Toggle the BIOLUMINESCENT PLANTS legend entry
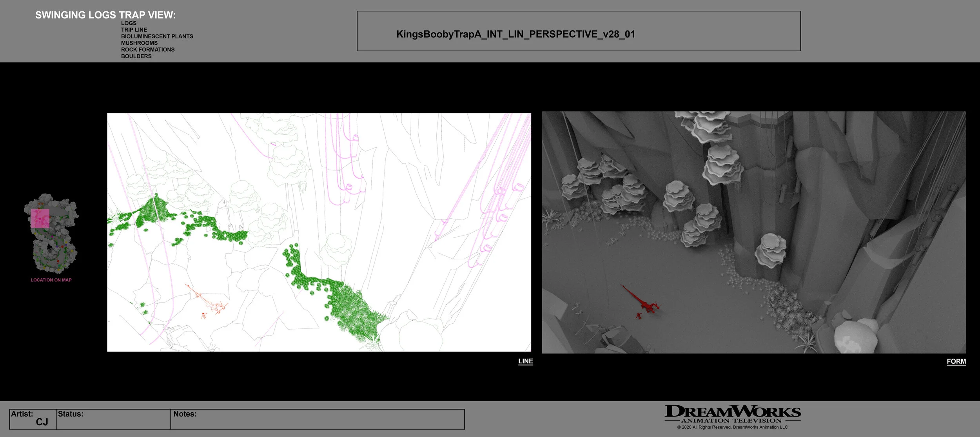The image size is (980, 437). [157, 36]
